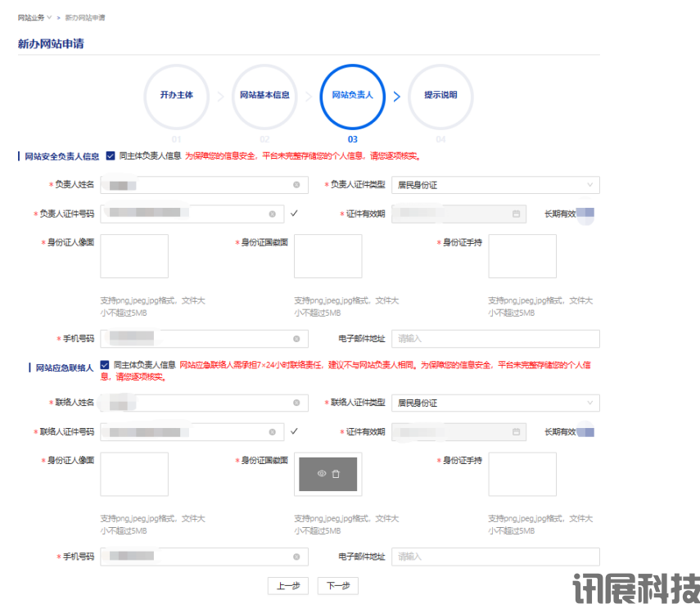Open the 负责人证件类型 dropdown
700x604 pixels.
(x=495, y=185)
